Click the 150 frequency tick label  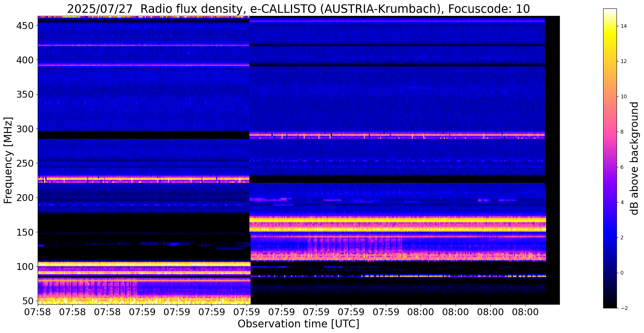(26, 232)
